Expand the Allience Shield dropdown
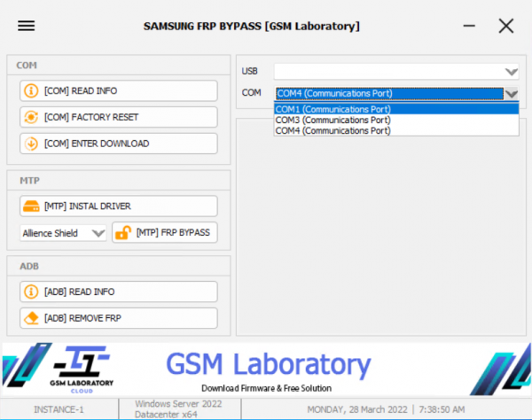The height and width of the screenshot is (420, 532). point(63,233)
